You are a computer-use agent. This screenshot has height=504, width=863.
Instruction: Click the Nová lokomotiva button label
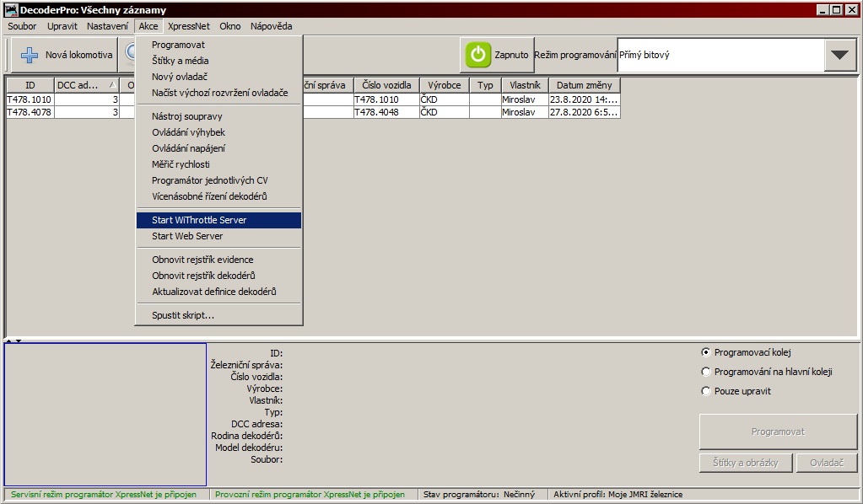tap(78, 55)
